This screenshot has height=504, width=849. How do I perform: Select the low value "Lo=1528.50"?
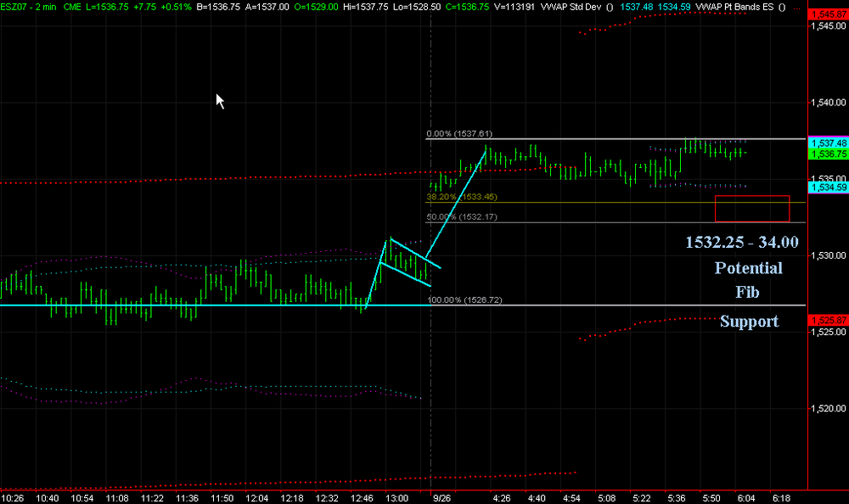coord(416,7)
